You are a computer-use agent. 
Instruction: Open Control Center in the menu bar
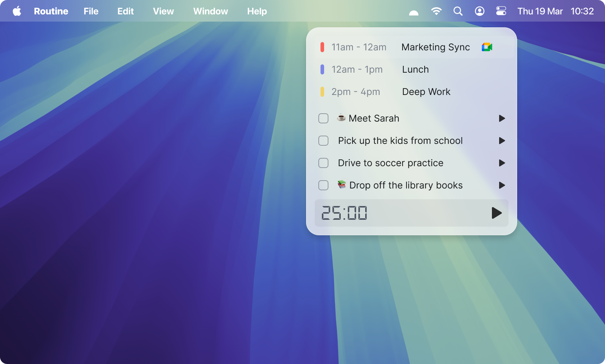(501, 11)
